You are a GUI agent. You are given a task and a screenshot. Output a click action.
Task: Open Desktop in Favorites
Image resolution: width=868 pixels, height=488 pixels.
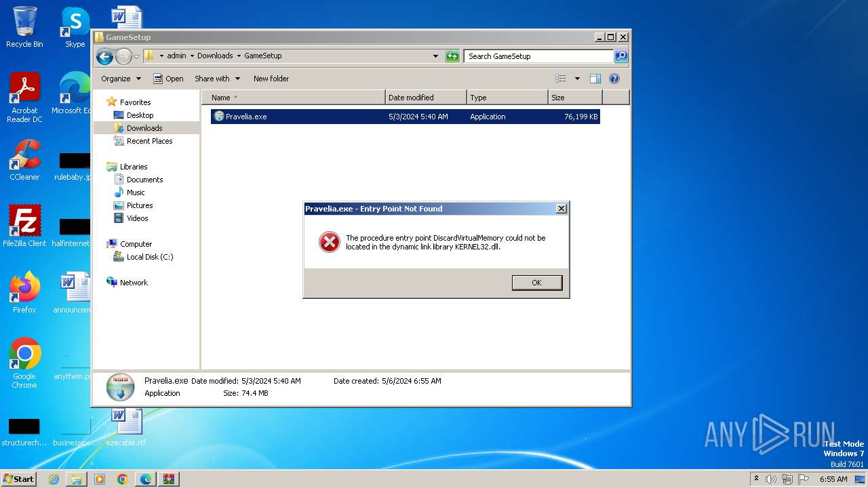coord(140,115)
